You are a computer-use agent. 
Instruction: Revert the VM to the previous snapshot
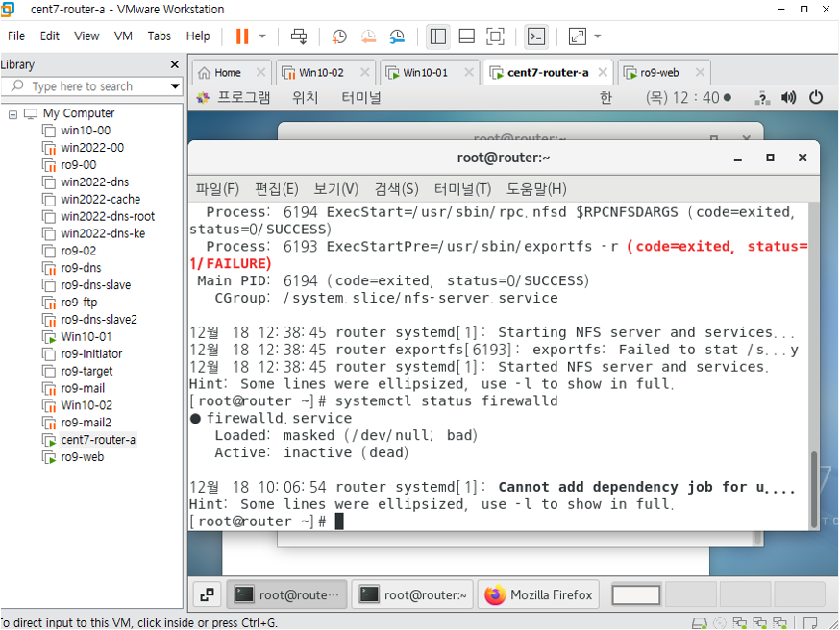[x=368, y=36]
